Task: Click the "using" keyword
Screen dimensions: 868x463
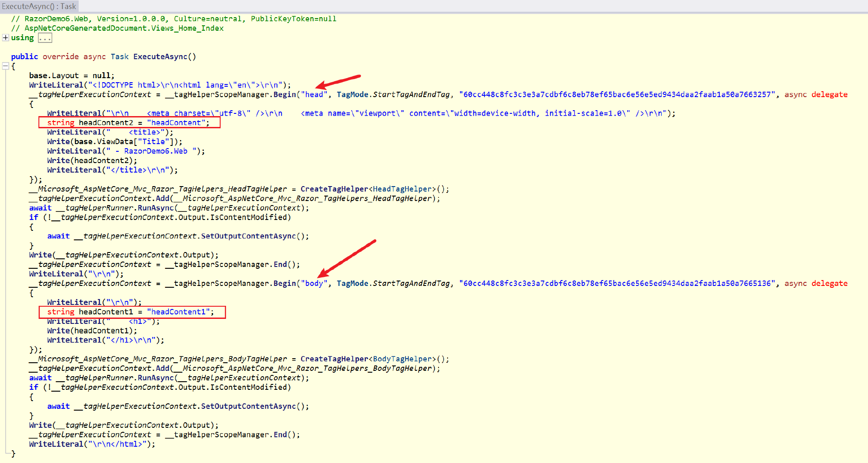Action: click(22, 37)
